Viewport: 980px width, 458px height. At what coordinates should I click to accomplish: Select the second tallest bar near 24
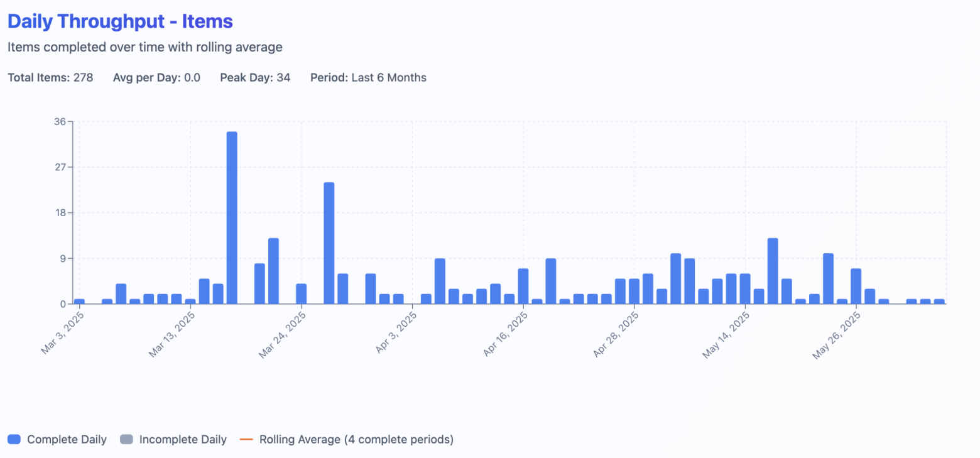[329, 243]
